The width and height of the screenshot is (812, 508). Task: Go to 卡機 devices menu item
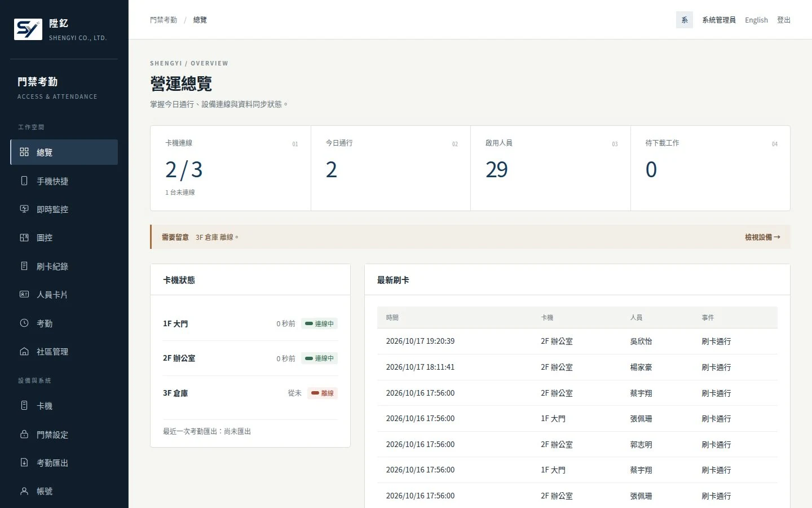coord(64,406)
